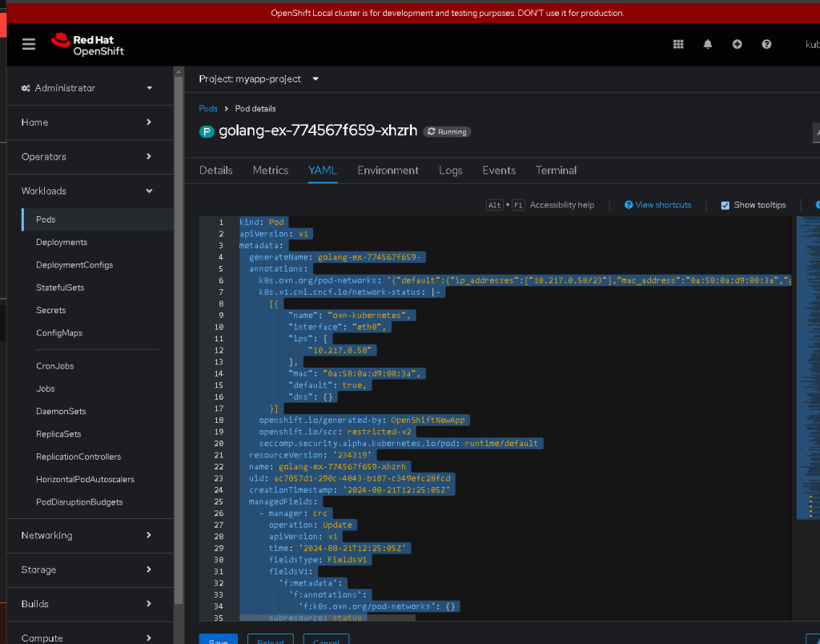Open ReplicaSets in the sidebar
This screenshot has height=644, width=820.
58,433
